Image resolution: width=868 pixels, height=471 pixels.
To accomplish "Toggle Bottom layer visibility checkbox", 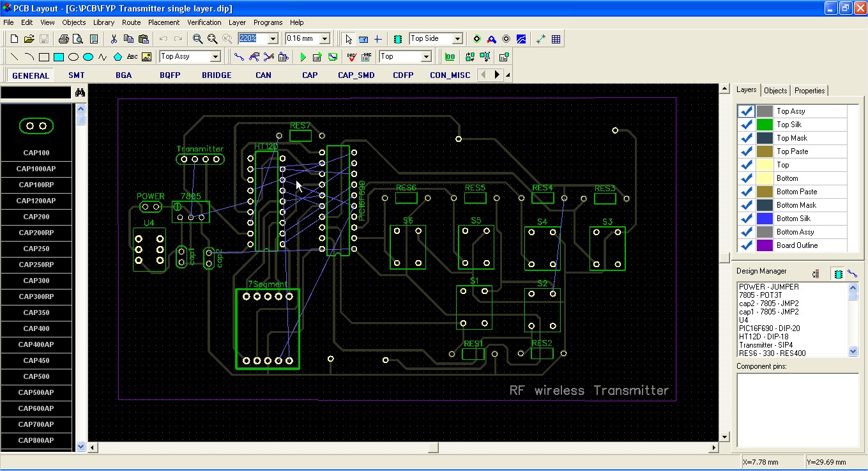I will [746, 178].
